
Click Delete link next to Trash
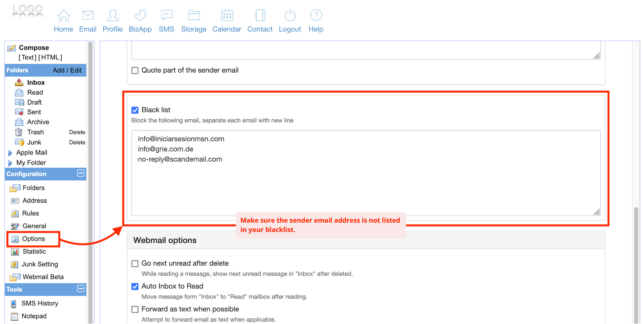(x=77, y=133)
